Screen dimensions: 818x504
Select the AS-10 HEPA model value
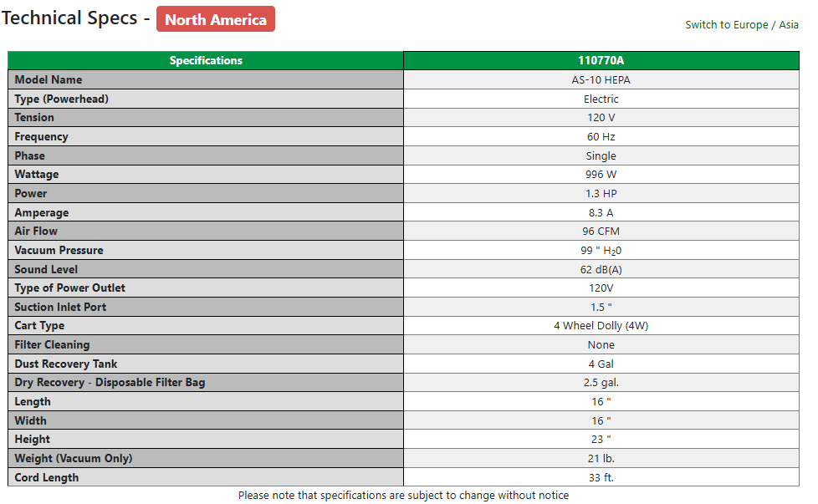pyautogui.click(x=601, y=79)
